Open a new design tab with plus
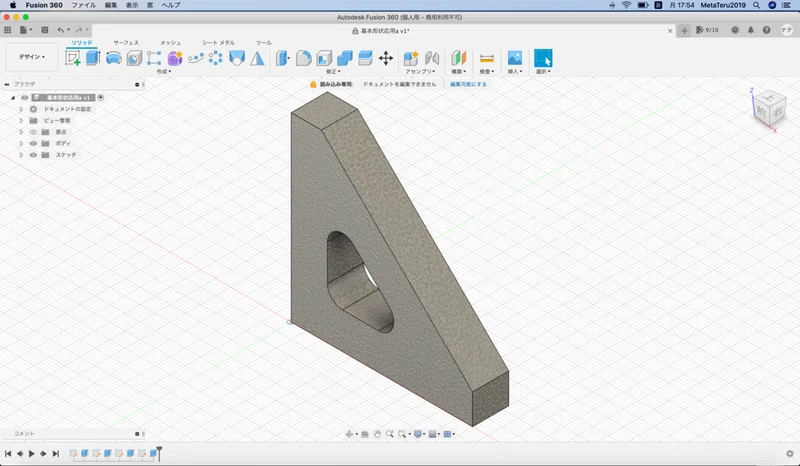Screen dimensions: 800x466 (684, 31)
